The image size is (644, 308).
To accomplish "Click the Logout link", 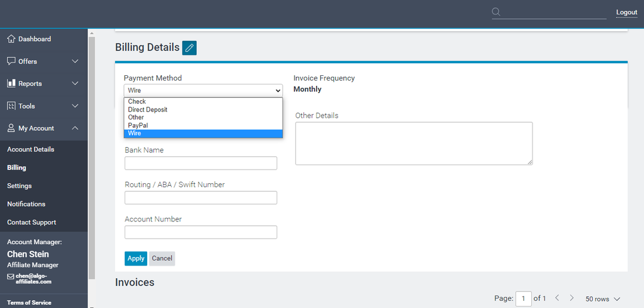I will pos(627,13).
